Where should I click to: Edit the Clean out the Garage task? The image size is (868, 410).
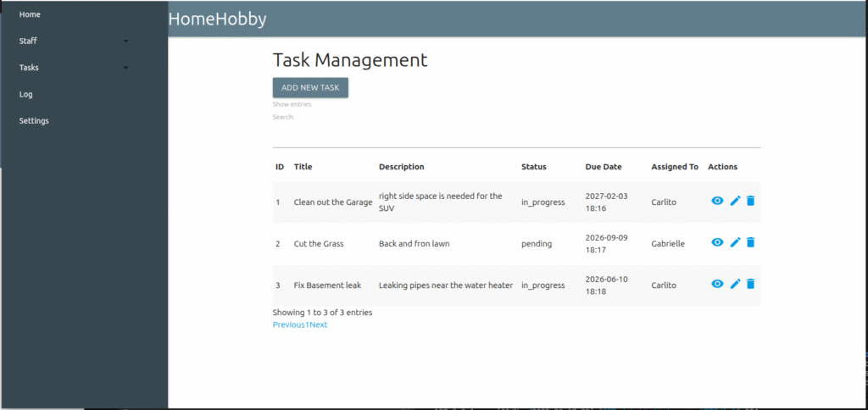click(735, 201)
